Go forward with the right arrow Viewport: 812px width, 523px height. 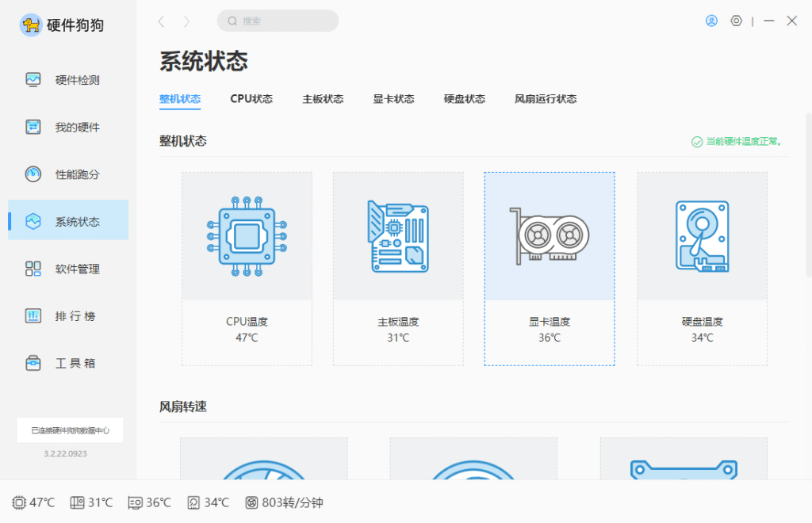point(186,21)
